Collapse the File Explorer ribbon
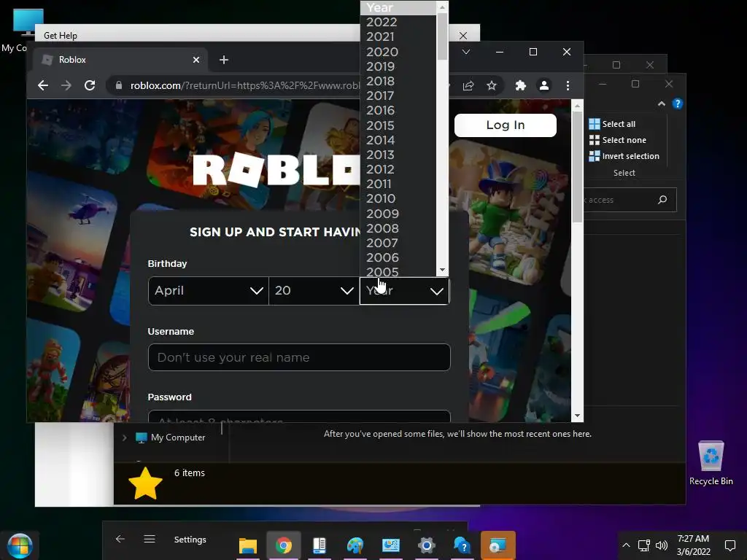This screenshot has width=747, height=560. pyautogui.click(x=661, y=104)
